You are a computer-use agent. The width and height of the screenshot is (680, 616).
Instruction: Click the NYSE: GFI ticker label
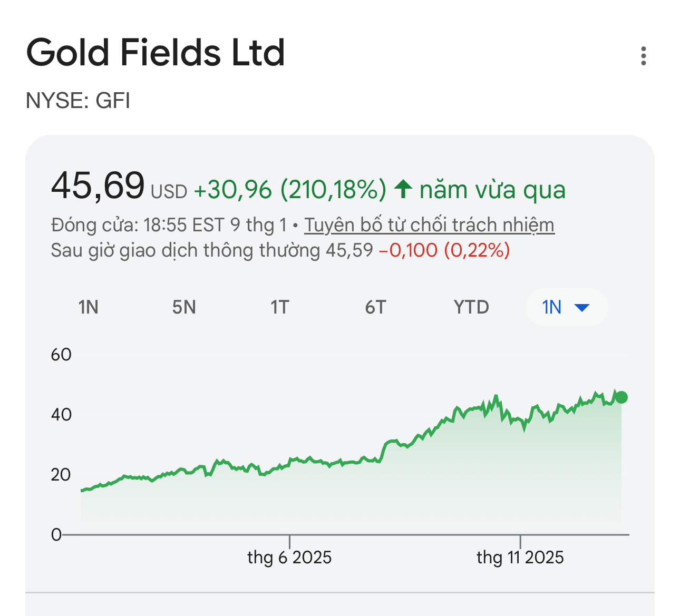78,100
